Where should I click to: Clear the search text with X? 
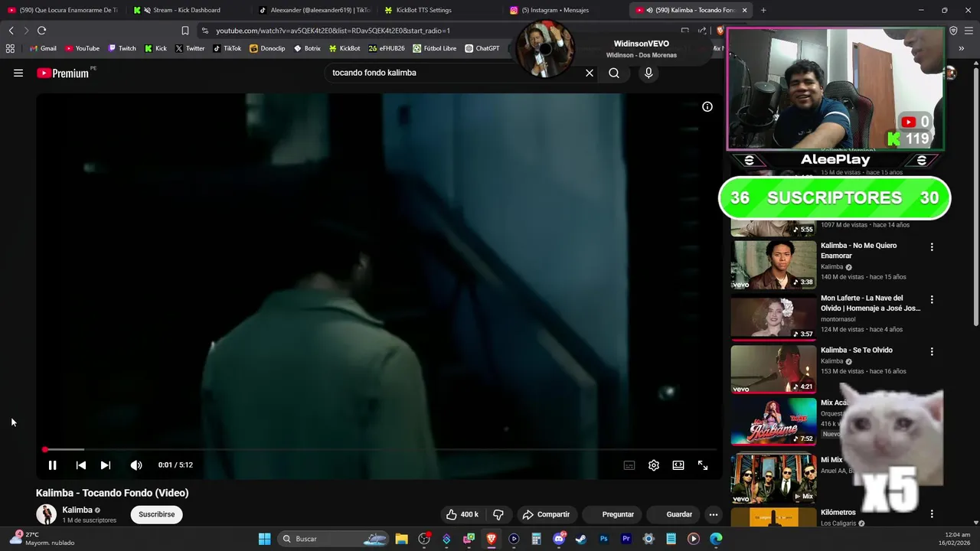(590, 73)
